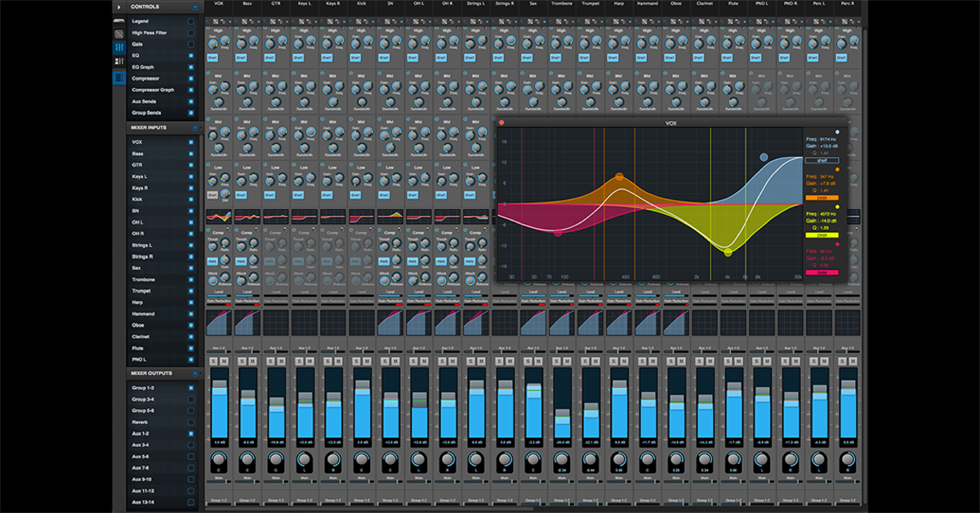Open the shelf type selector in the VOX EQ
The width and height of the screenshot is (980, 513).
click(x=822, y=159)
